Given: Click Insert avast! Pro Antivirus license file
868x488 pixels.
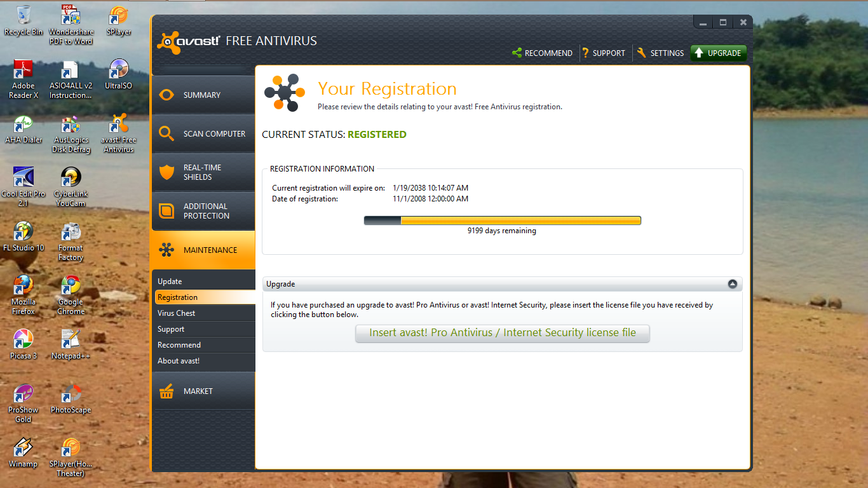Looking at the screenshot, I should click(x=503, y=333).
